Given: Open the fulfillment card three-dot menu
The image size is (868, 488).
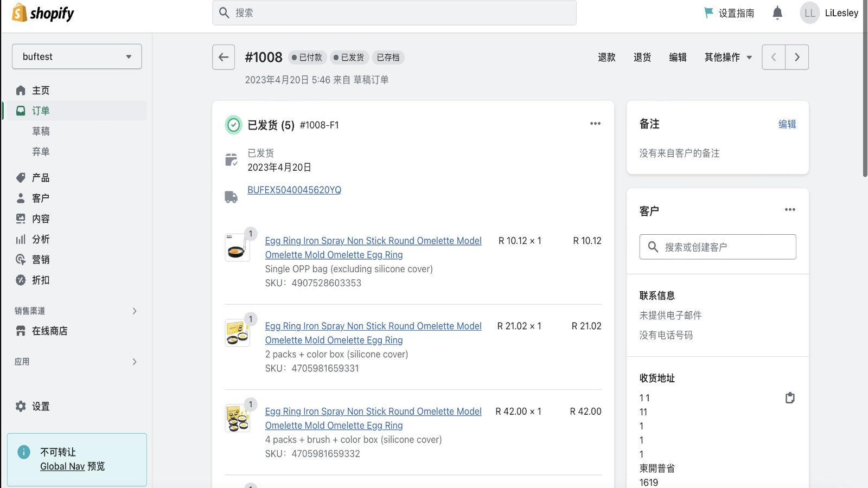Looking at the screenshot, I should [595, 124].
